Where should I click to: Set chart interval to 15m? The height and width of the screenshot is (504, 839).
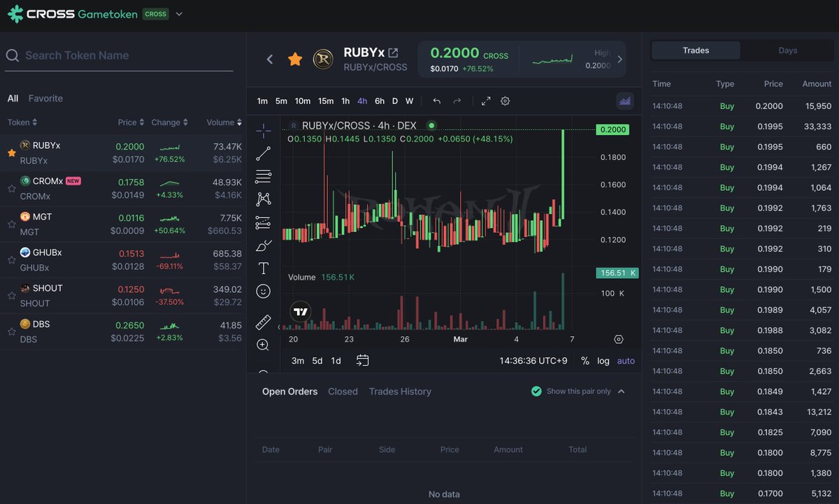tap(326, 101)
